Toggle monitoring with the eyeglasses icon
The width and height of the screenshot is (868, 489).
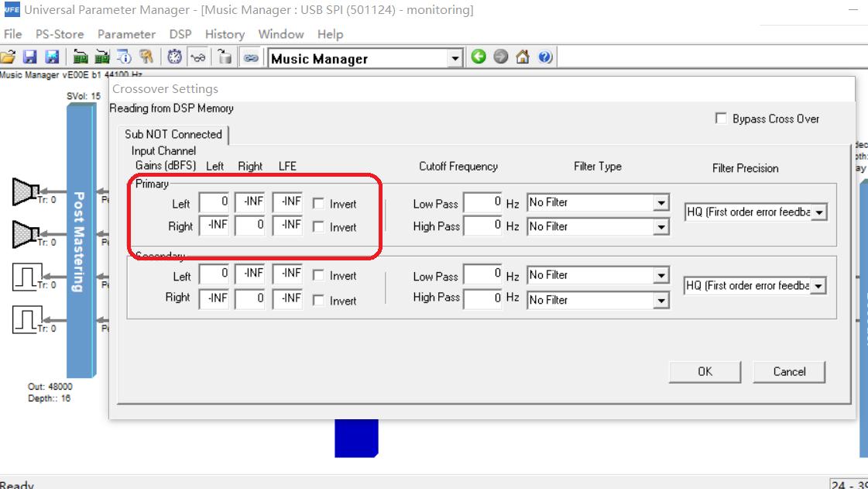coord(200,57)
